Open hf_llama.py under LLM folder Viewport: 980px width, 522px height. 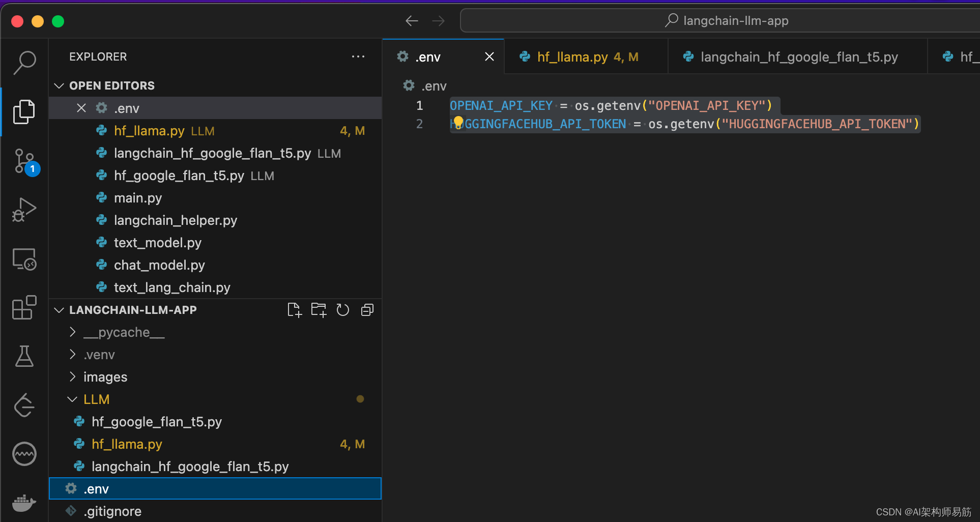click(x=215, y=444)
